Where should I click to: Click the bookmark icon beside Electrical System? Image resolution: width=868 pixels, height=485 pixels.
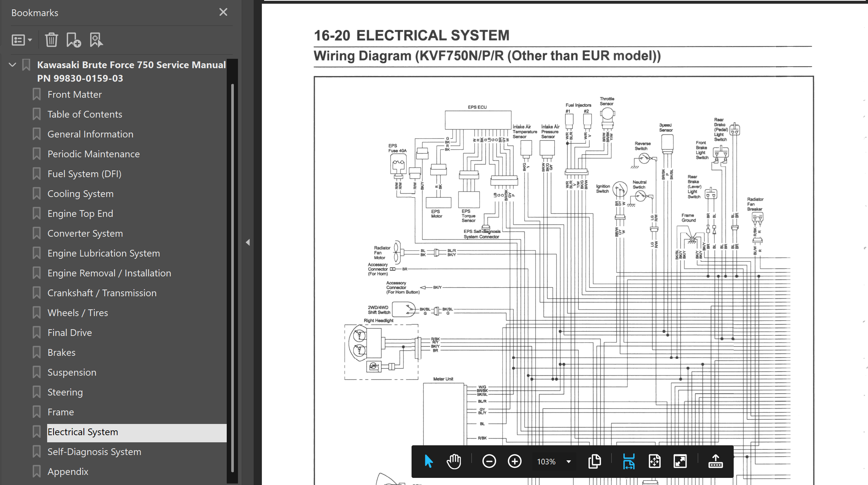click(x=37, y=432)
